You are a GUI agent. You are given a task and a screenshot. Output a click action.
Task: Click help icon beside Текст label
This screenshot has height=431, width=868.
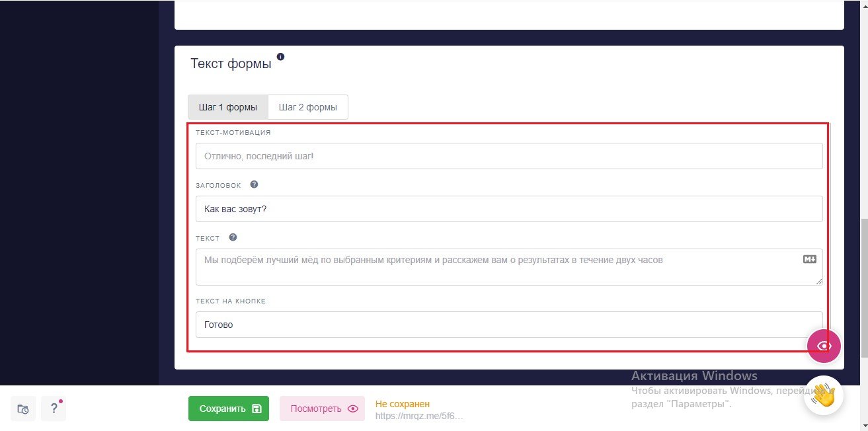point(233,238)
